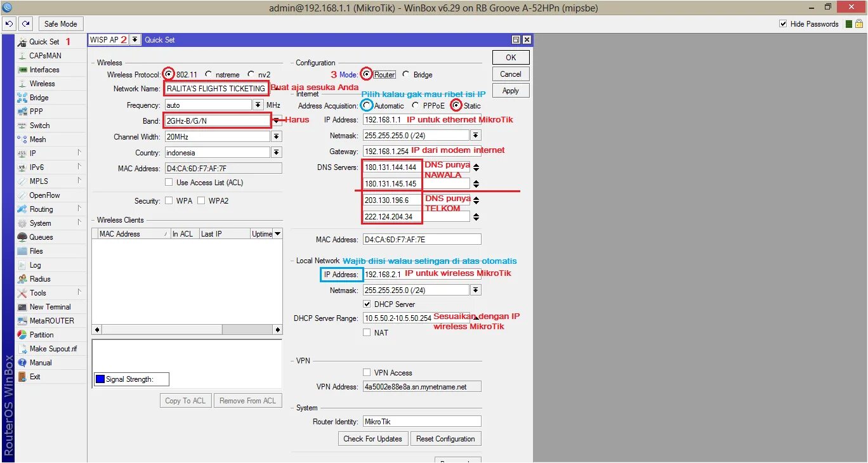
Task: Open Quick Set in sidebar
Action: pyautogui.click(x=44, y=42)
